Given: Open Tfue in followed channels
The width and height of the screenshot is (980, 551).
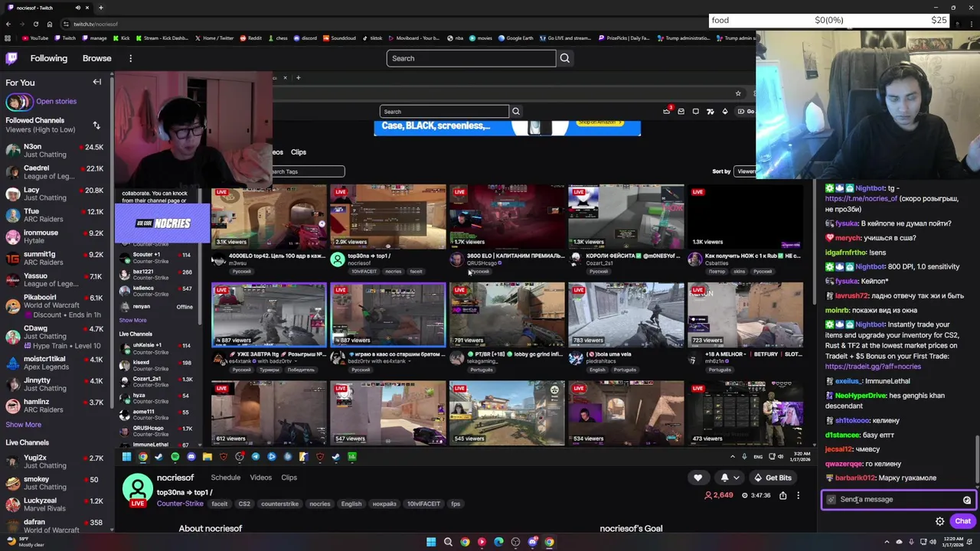Looking at the screenshot, I should [54, 215].
